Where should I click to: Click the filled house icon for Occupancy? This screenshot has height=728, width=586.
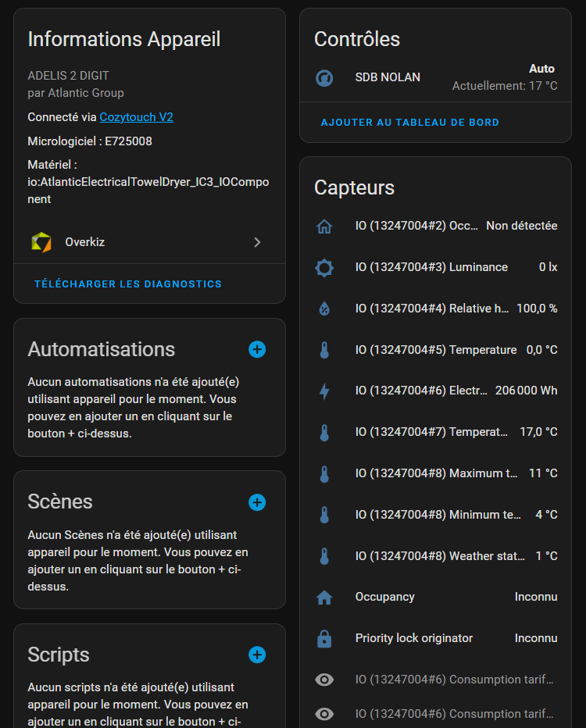pos(324,597)
